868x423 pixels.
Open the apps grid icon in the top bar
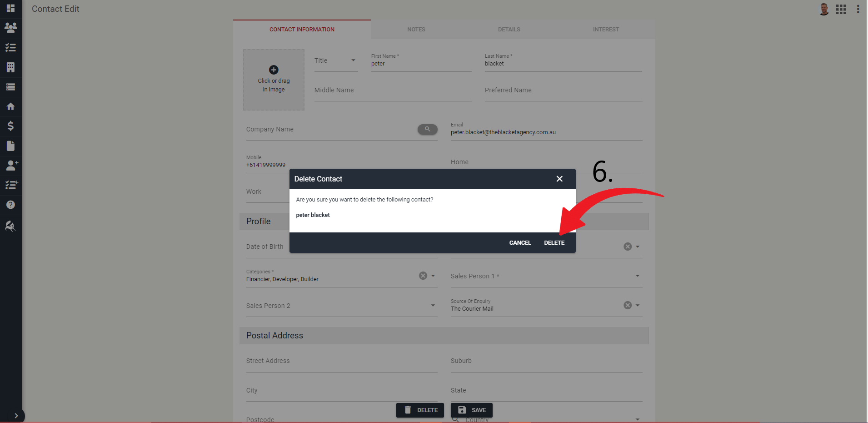[840, 9]
